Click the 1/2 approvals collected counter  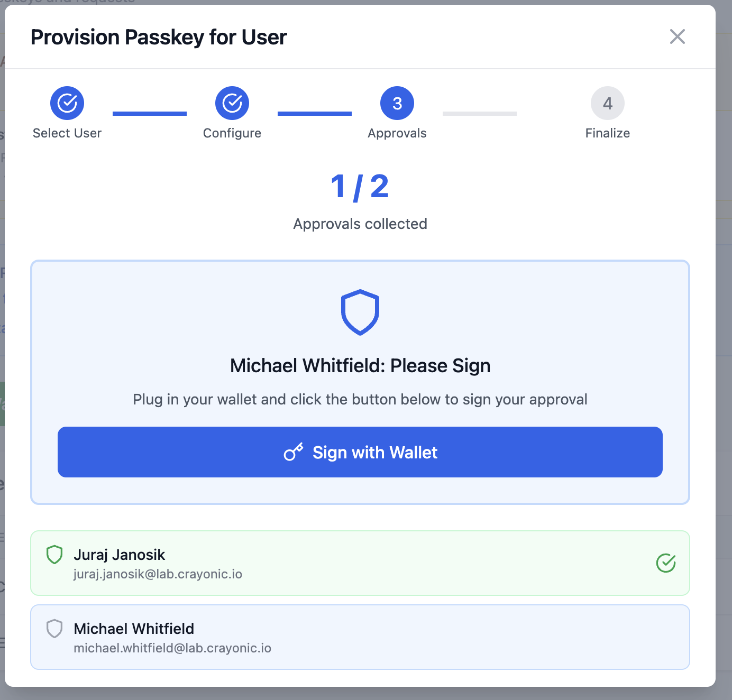point(360,187)
